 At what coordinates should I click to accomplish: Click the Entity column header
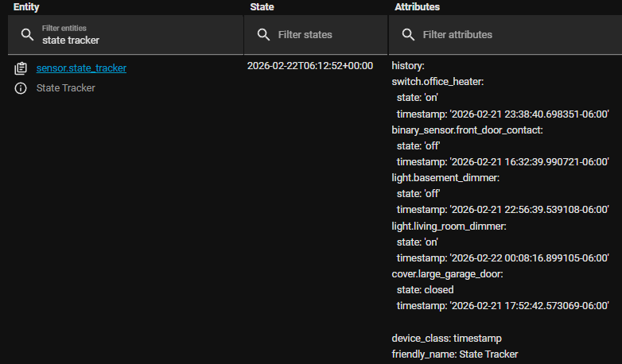pos(26,6)
